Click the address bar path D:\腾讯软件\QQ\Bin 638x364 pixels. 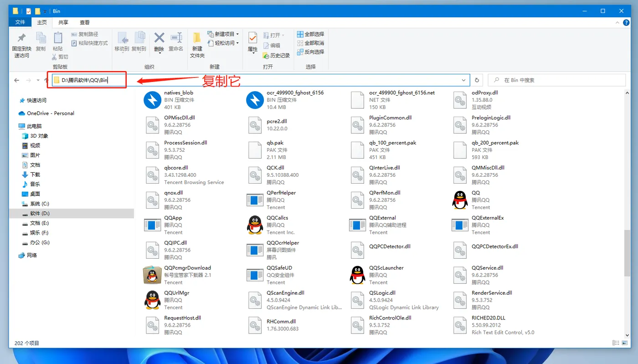click(85, 80)
